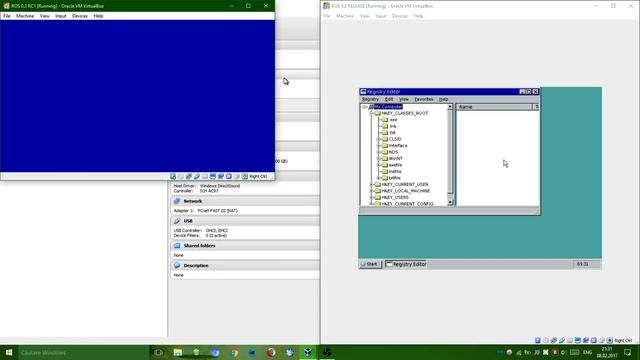Select the lnkfile key in registry tree
This screenshot has width=640, height=360.
[395, 171]
